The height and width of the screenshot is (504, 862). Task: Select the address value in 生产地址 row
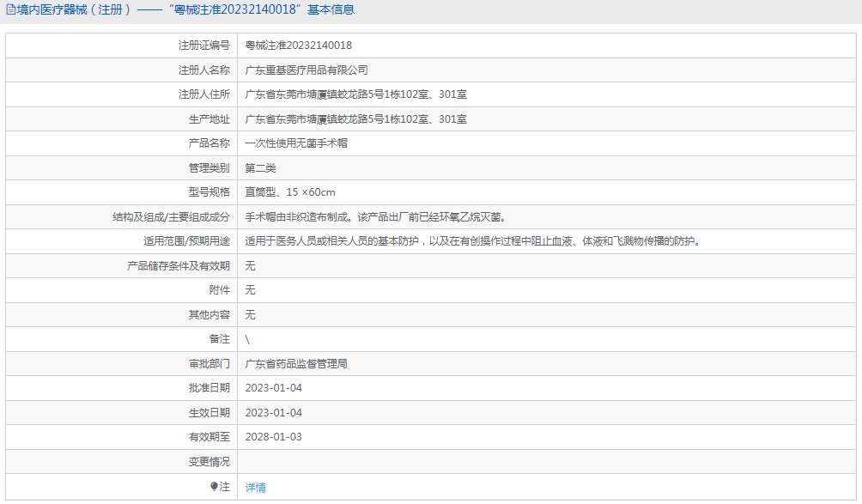point(355,119)
